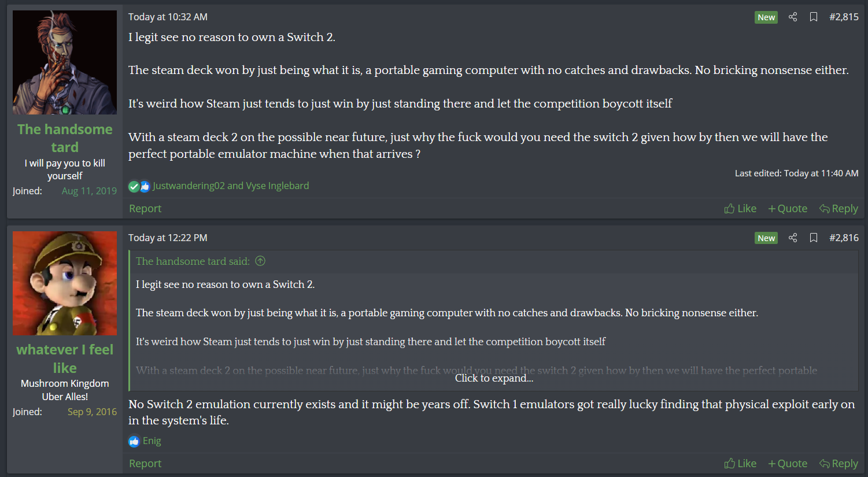This screenshot has height=477, width=868.
Task: Click share icon on post #2,816
Action: pyautogui.click(x=793, y=238)
